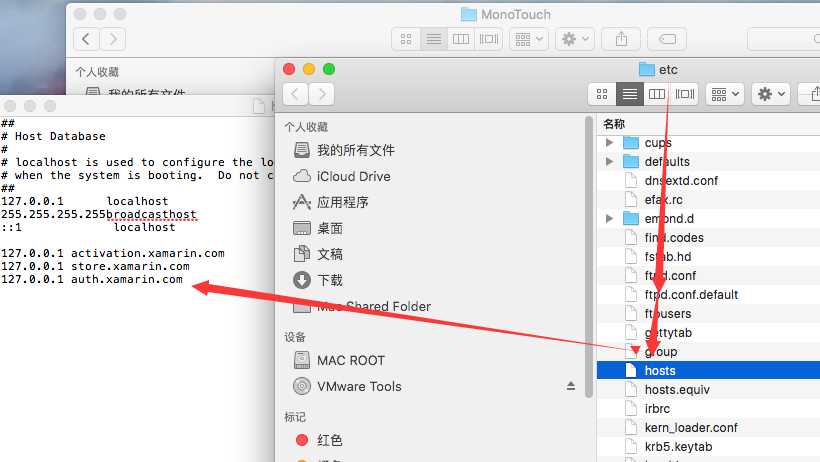Screen dimensions: 820x462
Task: Sort by the 名称 column header
Action: click(x=709, y=124)
